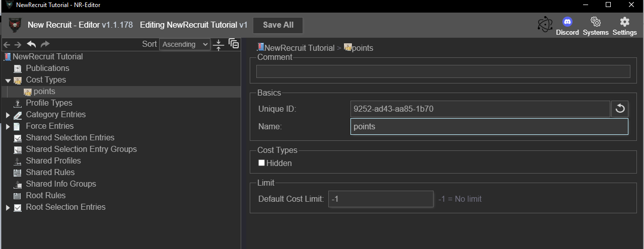Click the points entry coin icon
This screenshot has height=249, width=644.
click(x=28, y=92)
